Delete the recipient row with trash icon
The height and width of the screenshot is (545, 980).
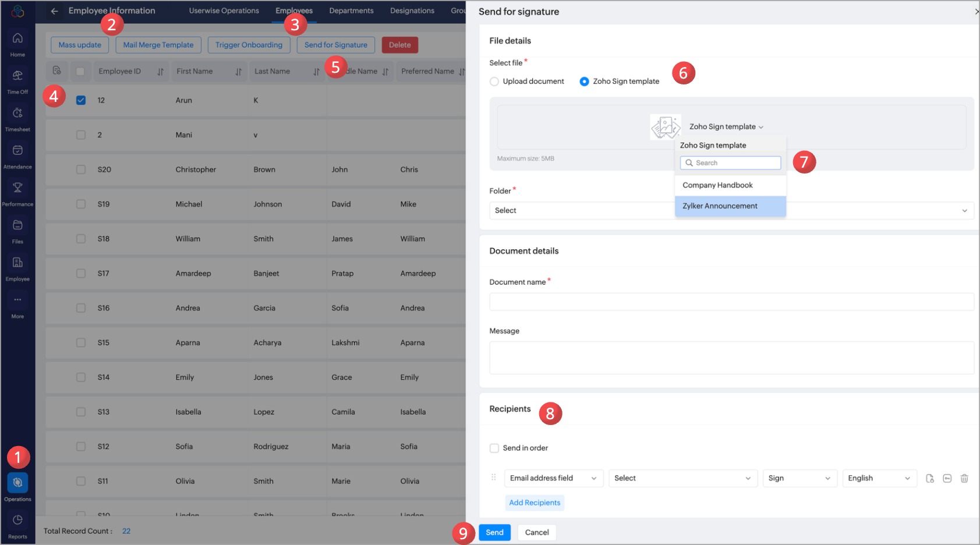pyautogui.click(x=964, y=479)
